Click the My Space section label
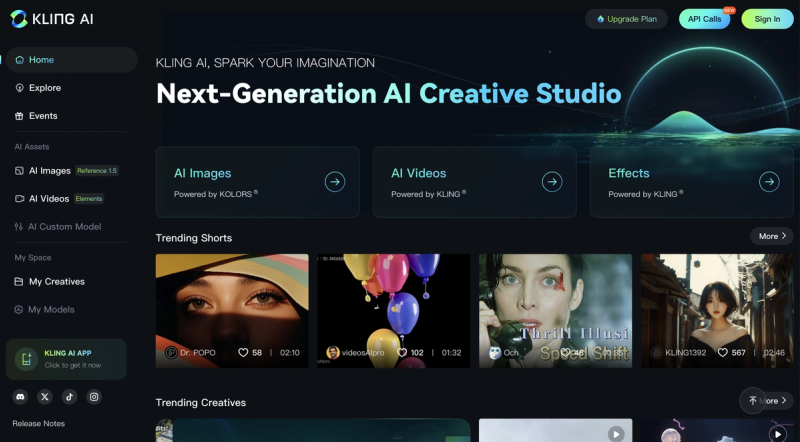Screen dimensions: 800x442 [33, 258]
